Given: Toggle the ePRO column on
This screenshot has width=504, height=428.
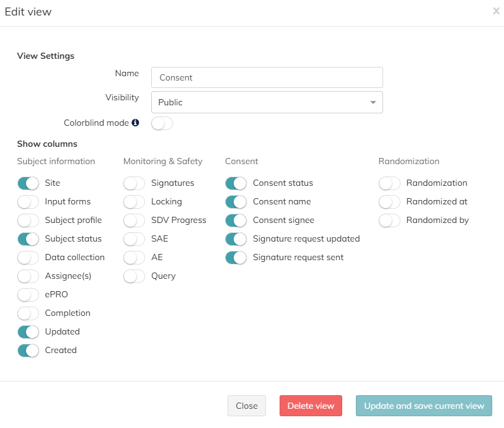Looking at the screenshot, I should click(28, 295).
